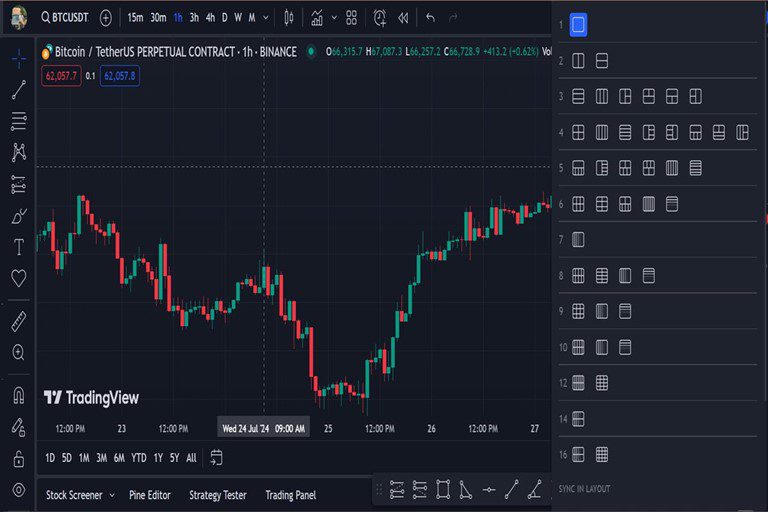The width and height of the screenshot is (768, 512).
Task: Open the Trading Panel tab
Action: pyautogui.click(x=291, y=495)
